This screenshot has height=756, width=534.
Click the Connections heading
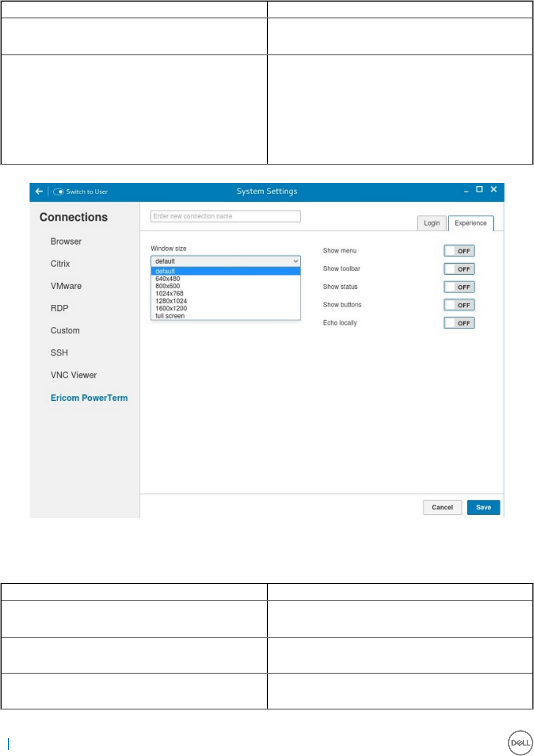tap(74, 217)
